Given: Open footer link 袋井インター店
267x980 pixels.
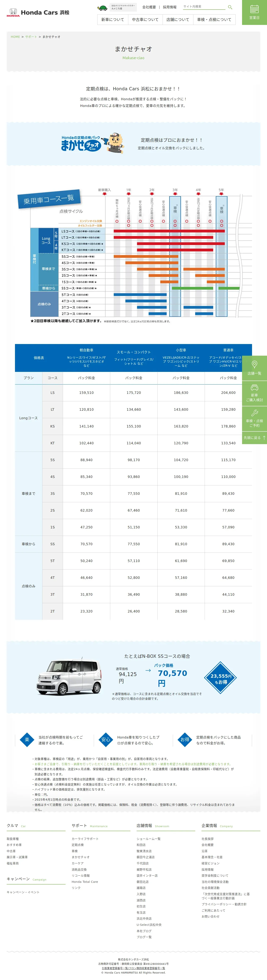Looking at the screenshot, I should point(147,876).
